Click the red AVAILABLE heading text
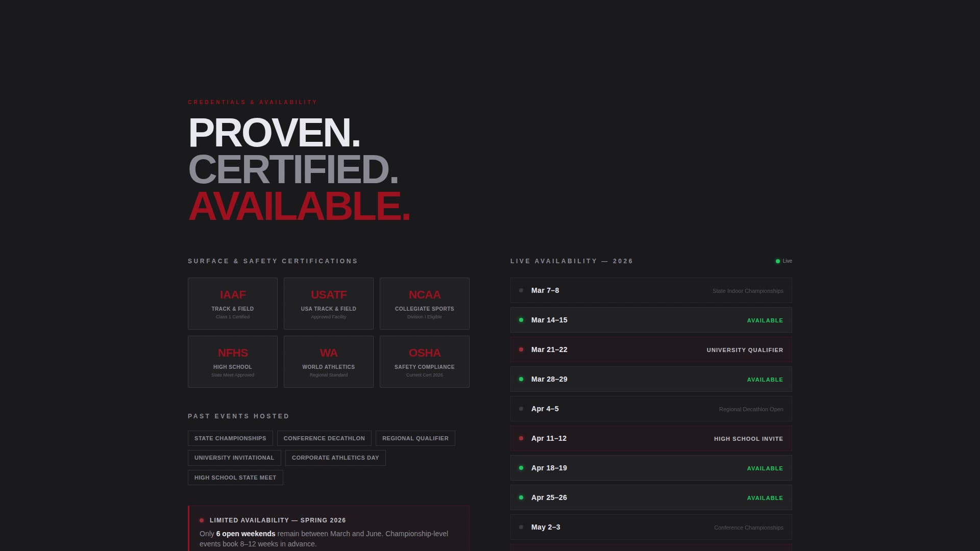The height and width of the screenshot is (551, 980). 299,207
